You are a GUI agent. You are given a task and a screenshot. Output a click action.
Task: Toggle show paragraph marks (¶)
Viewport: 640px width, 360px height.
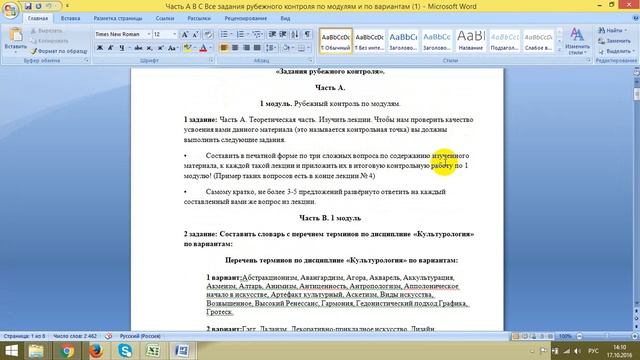click(307, 34)
